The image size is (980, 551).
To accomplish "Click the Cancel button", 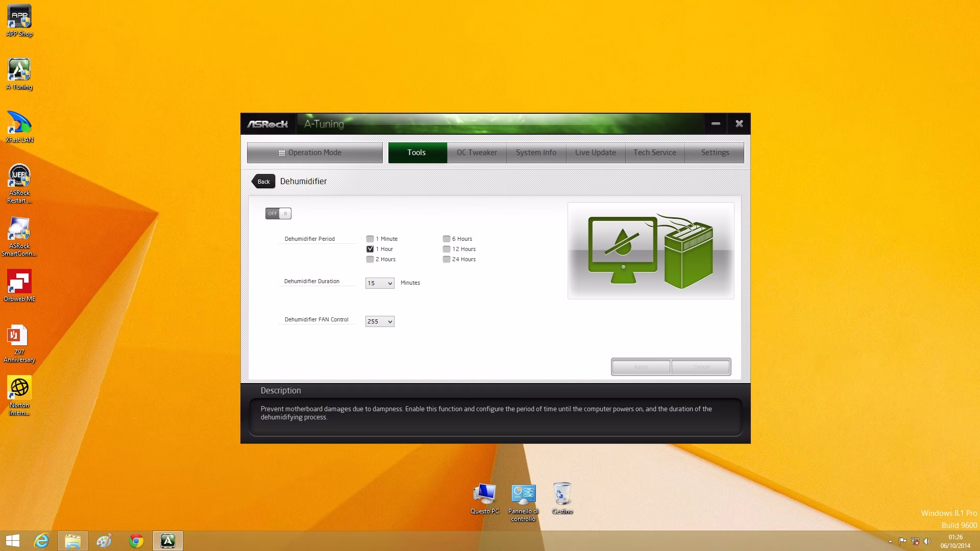I will point(701,367).
